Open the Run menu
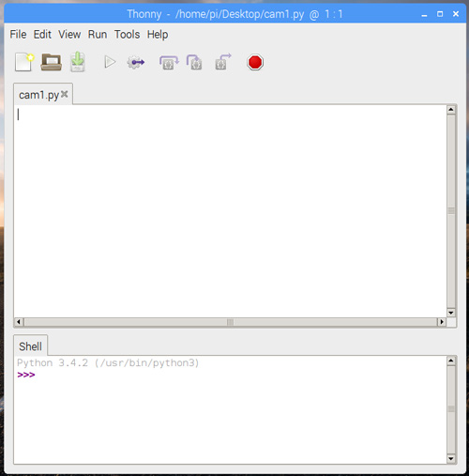 pyautogui.click(x=98, y=35)
